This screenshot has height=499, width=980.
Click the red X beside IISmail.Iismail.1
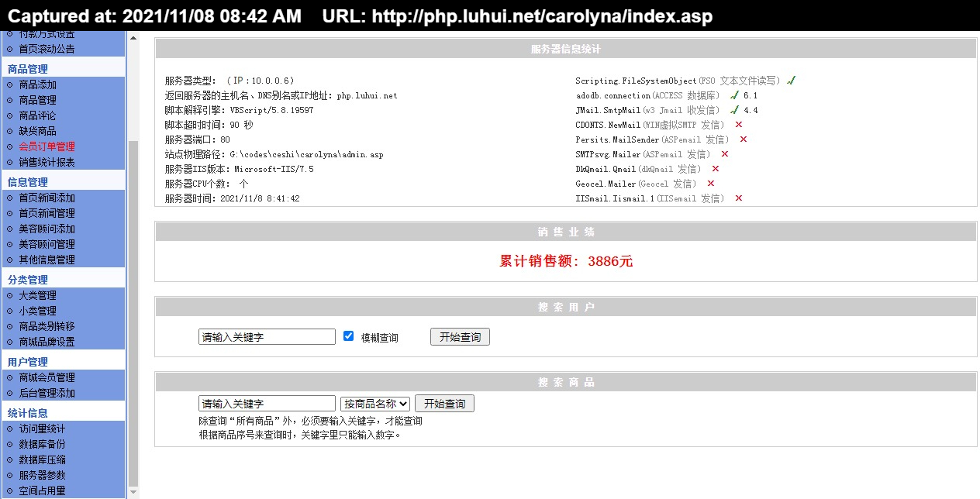pyautogui.click(x=739, y=198)
